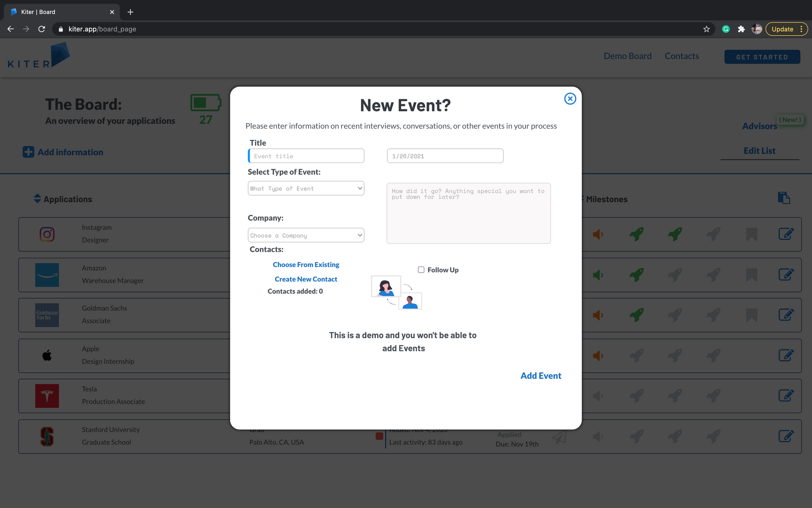The height and width of the screenshot is (508, 812).
Task: Click the first rocket milestone in Apple row
Action: (x=636, y=356)
